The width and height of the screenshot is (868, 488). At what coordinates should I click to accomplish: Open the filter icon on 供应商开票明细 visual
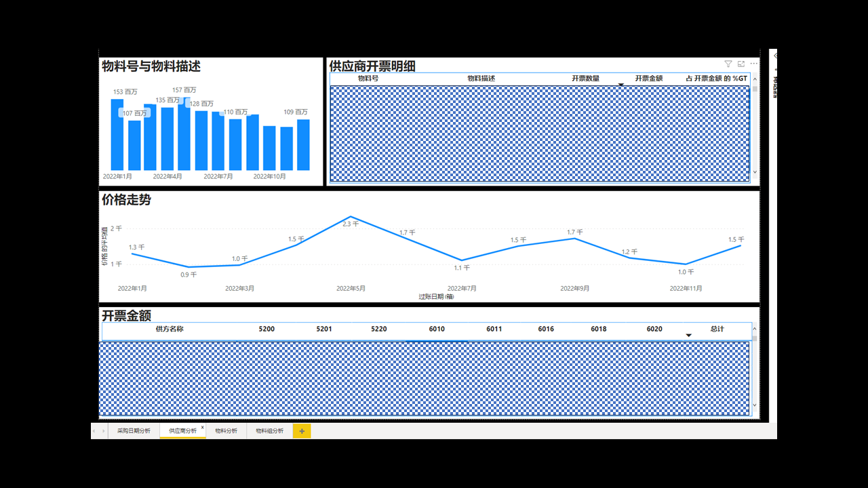(x=728, y=64)
